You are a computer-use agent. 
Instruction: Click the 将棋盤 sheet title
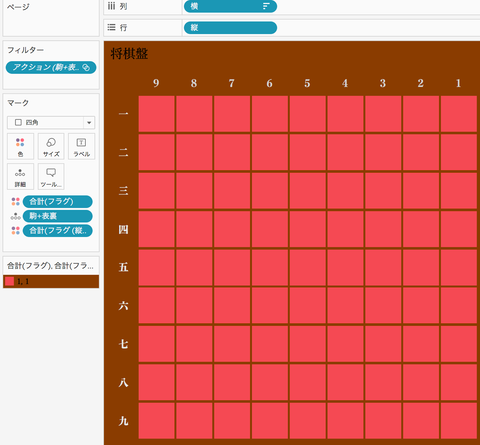(129, 53)
